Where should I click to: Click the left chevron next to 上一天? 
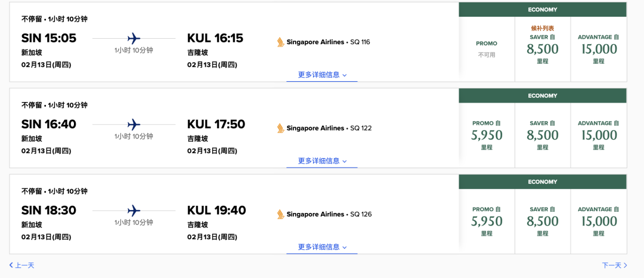point(11,265)
